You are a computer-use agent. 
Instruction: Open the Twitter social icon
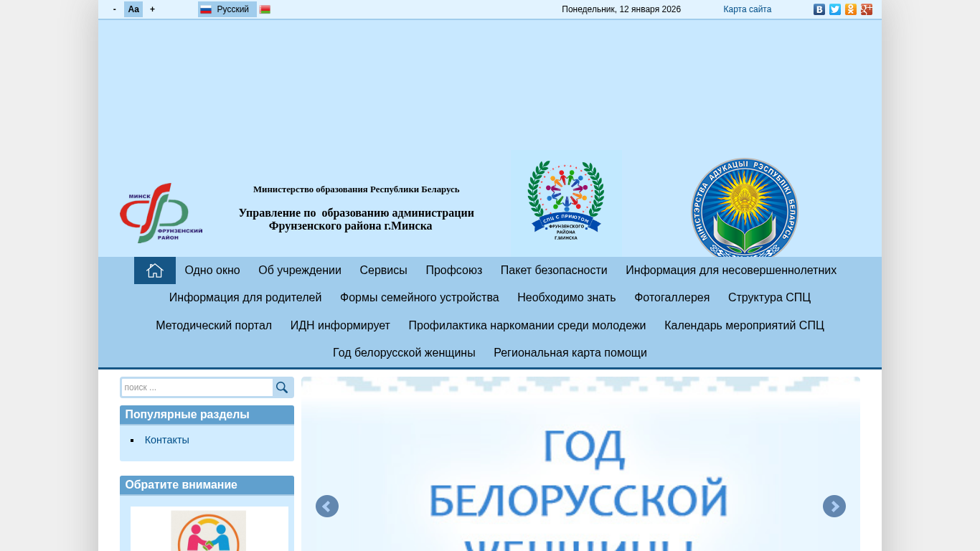pos(834,9)
